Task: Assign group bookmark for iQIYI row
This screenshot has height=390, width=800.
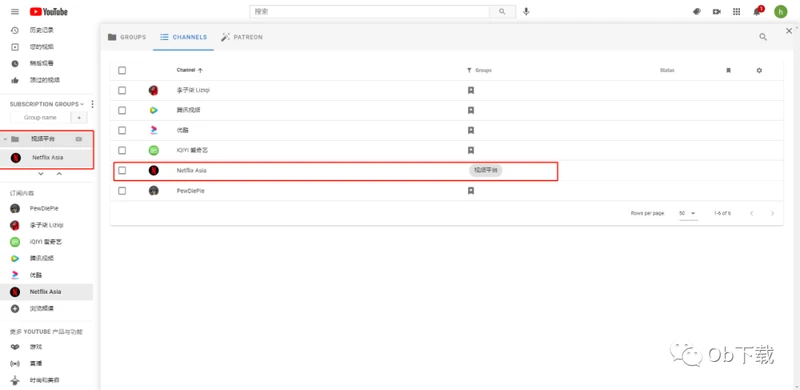Action: click(471, 150)
